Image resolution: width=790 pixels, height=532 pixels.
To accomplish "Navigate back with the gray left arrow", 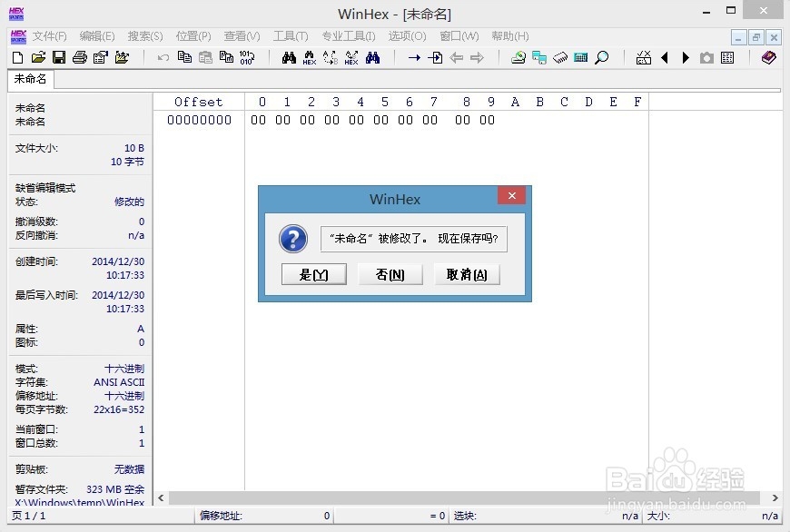I will point(457,58).
